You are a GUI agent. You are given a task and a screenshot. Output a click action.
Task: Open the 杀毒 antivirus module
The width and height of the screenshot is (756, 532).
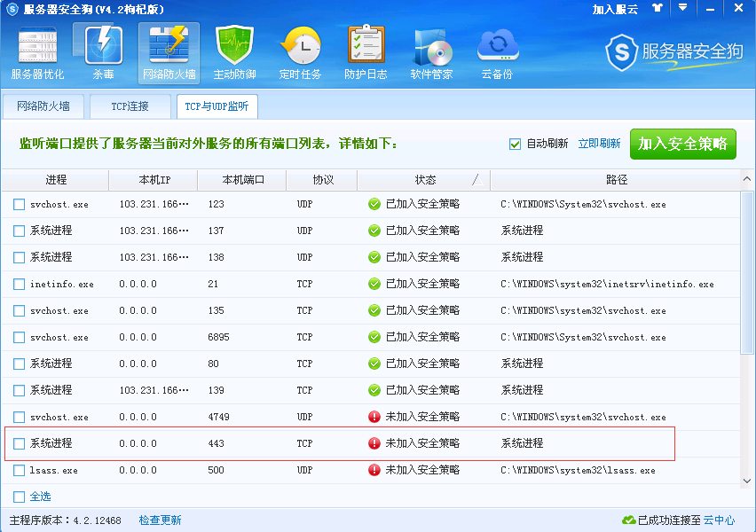(x=103, y=53)
